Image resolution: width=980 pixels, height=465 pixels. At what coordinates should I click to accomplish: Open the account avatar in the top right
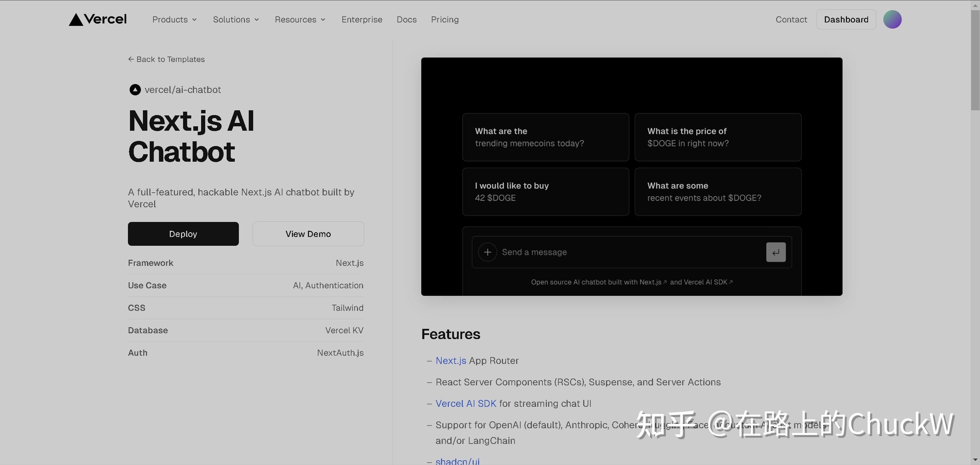[x=893, y=19]
